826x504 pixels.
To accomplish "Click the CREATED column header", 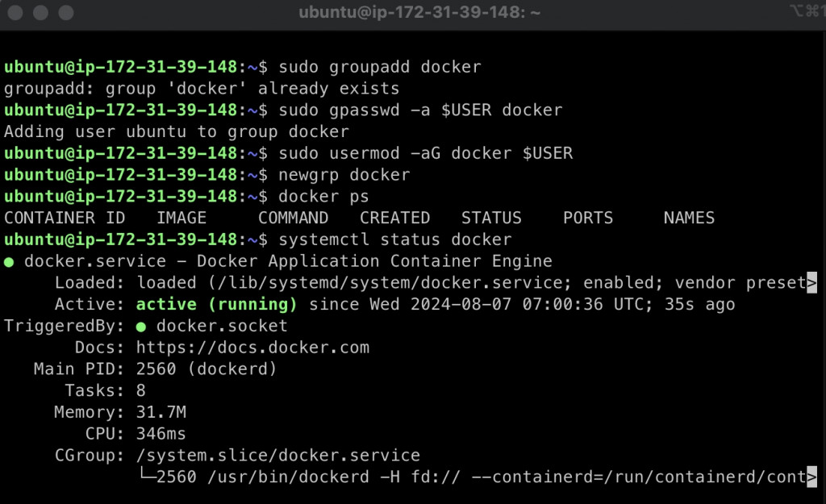I will pos(394,218).
